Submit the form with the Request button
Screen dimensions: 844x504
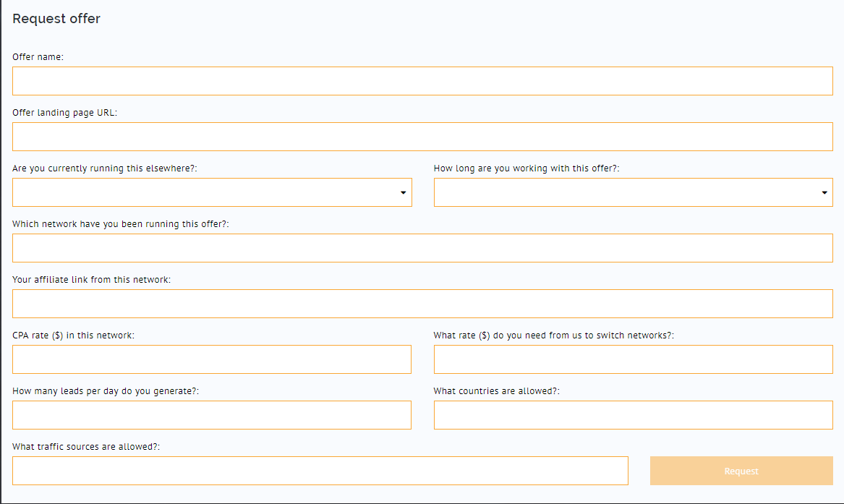[742, 471]
